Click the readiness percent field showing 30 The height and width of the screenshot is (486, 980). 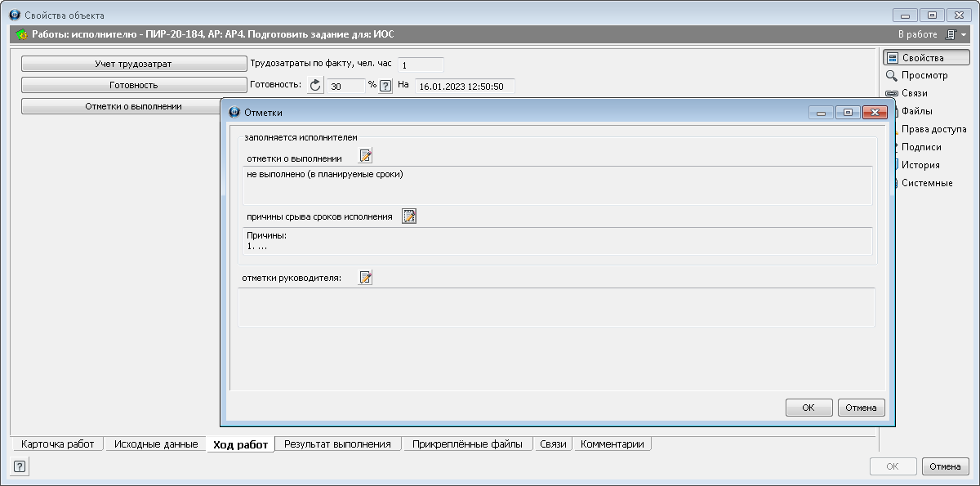345,86
